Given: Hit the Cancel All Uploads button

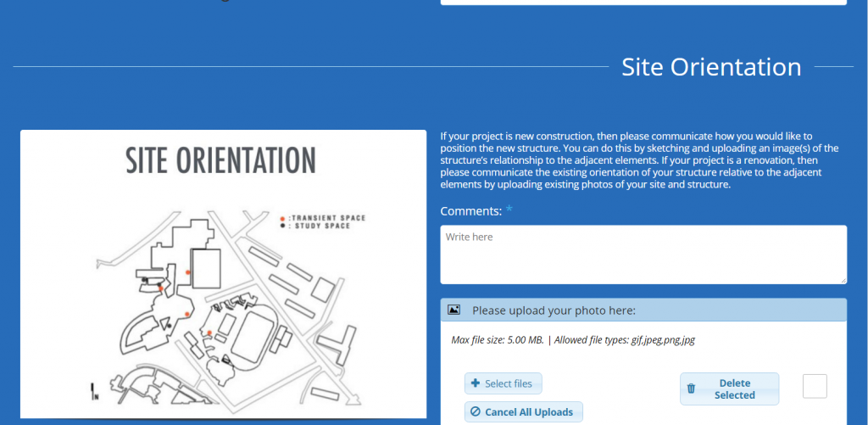Looking at the screenshot, I should pyautogui.click(x=523, y=412).
